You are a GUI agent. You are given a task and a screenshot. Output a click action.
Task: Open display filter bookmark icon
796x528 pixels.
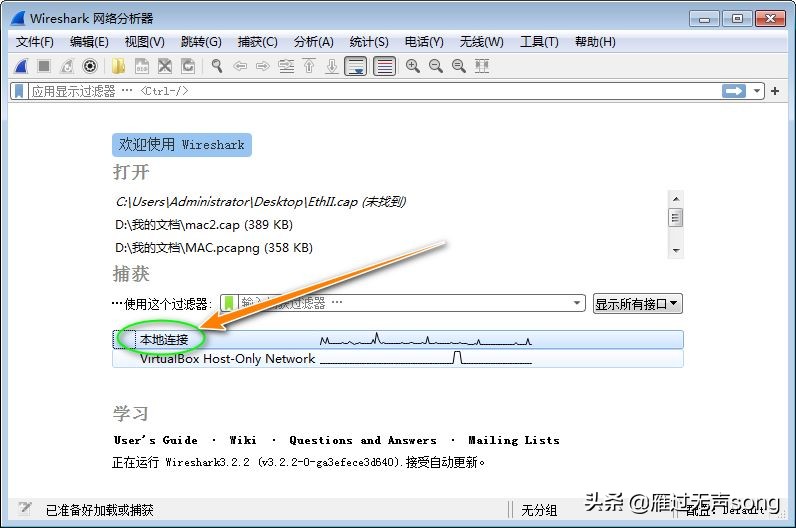tap(19, 91)
